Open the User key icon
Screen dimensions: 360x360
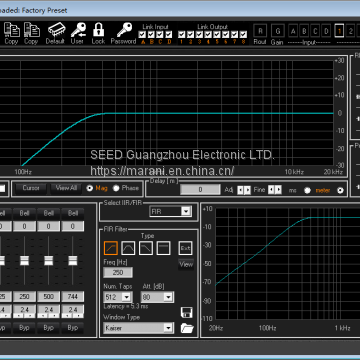(78, 30)
